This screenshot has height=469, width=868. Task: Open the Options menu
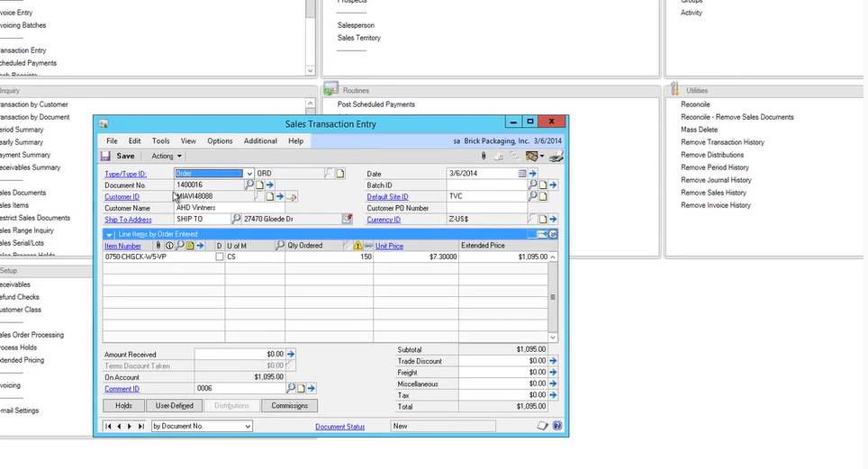coord(220,140)
